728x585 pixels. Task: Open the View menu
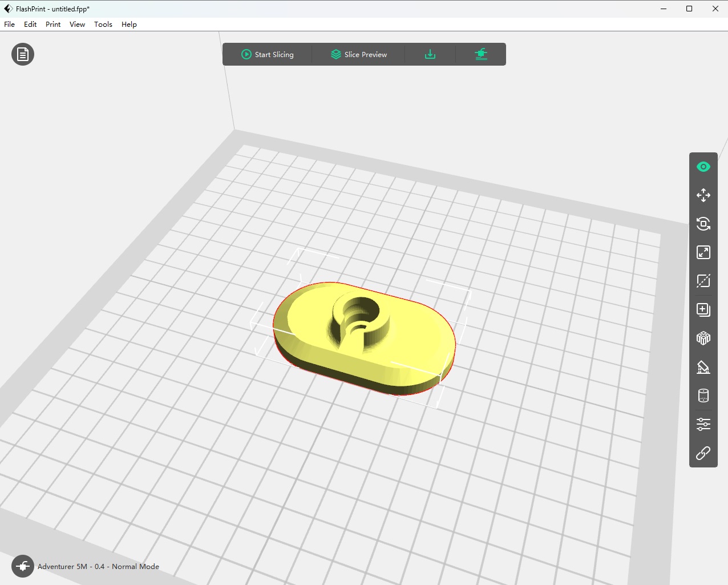(x=77, y=25)
